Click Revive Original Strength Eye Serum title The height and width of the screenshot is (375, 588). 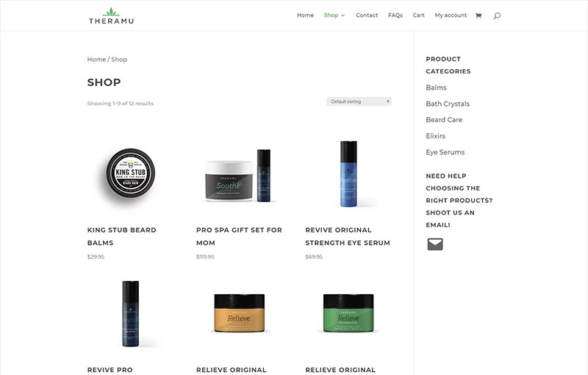click(x=348, y=236)
